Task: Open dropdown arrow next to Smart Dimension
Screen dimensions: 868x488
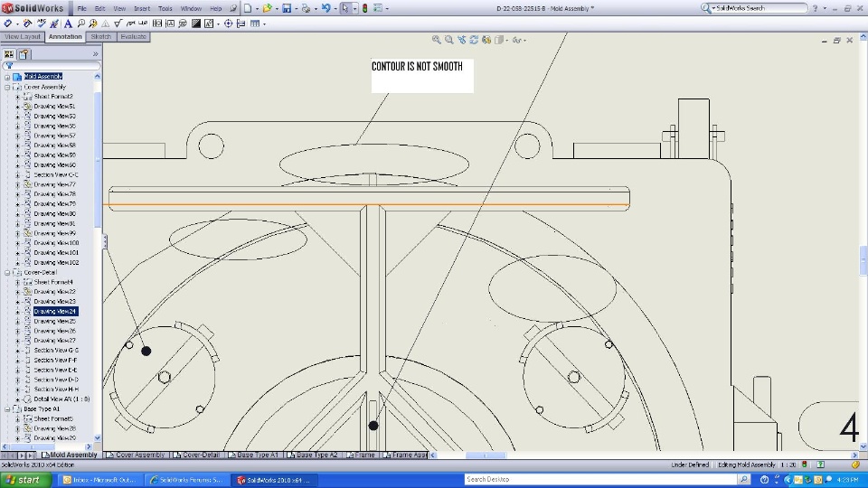Action: click(17, 24)
